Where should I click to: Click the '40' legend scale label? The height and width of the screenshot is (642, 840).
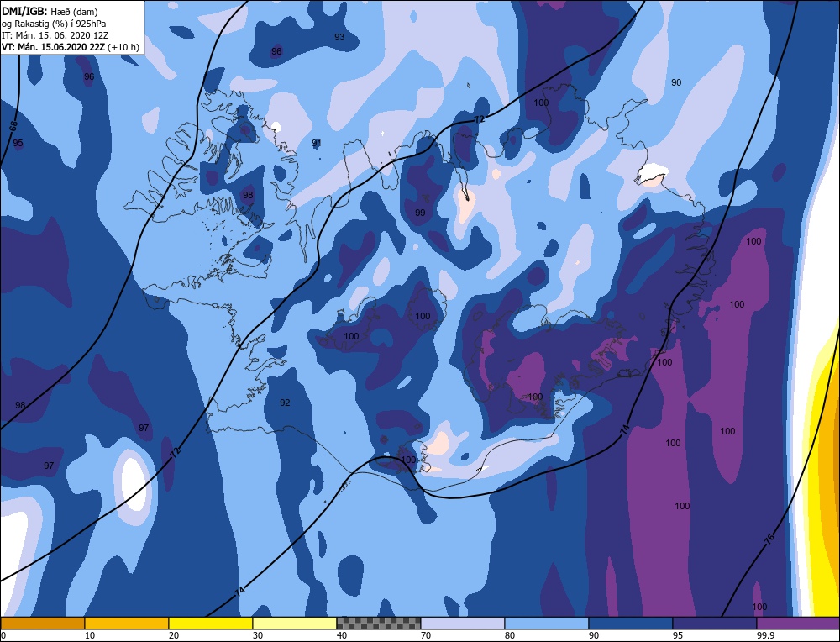[341, 635]
